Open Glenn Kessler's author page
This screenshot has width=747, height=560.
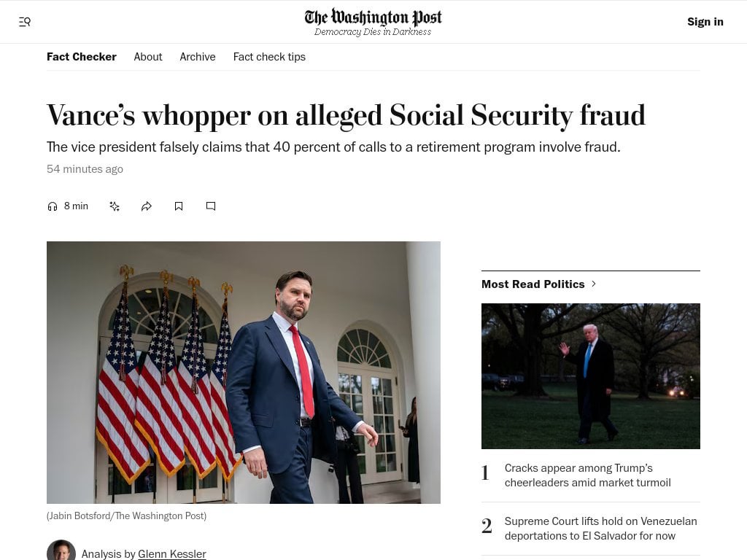point(172,554)
